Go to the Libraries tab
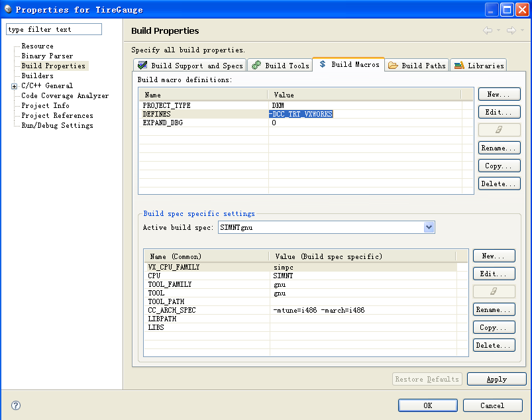The height and width of the screenshot is (420, 532). (479, 66)
